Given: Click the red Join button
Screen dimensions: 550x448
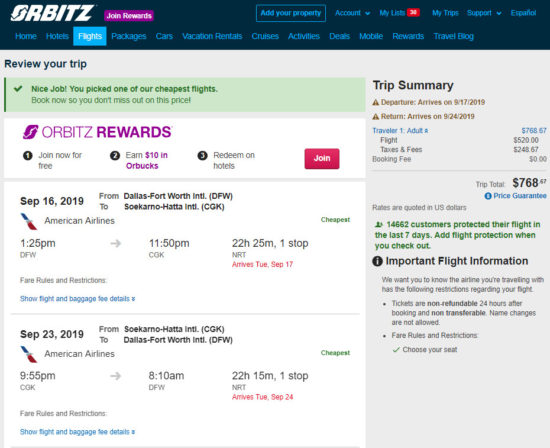Looking at the screenshot, I should 322,159.
